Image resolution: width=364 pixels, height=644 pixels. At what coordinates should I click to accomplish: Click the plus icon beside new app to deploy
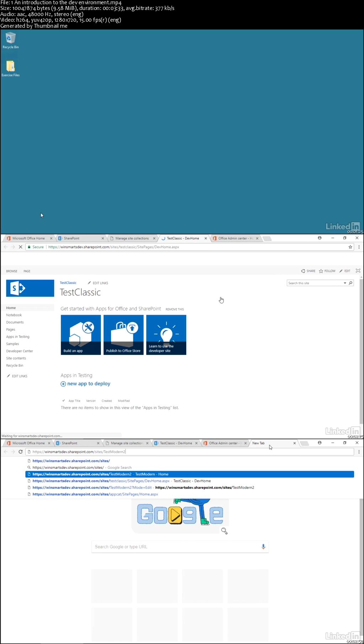point(63,384)
